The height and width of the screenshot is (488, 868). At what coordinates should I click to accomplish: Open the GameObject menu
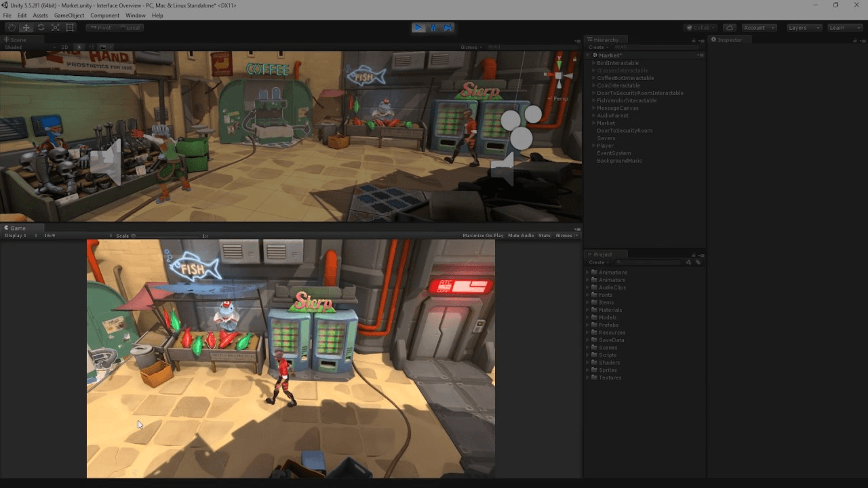pos(68,16)
